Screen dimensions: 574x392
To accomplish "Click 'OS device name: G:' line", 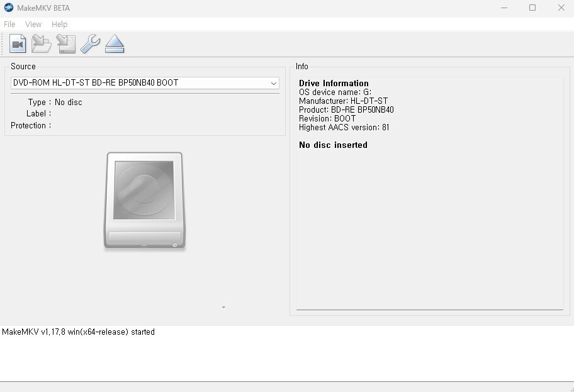I will [x=335, y=92].
